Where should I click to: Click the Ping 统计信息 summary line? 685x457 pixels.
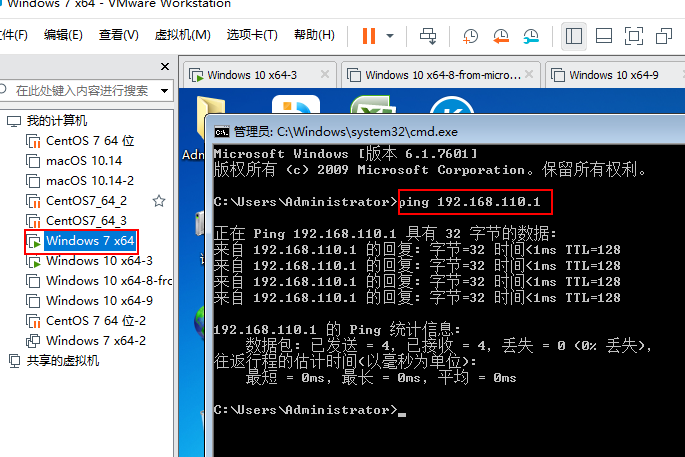coord(337,329)
